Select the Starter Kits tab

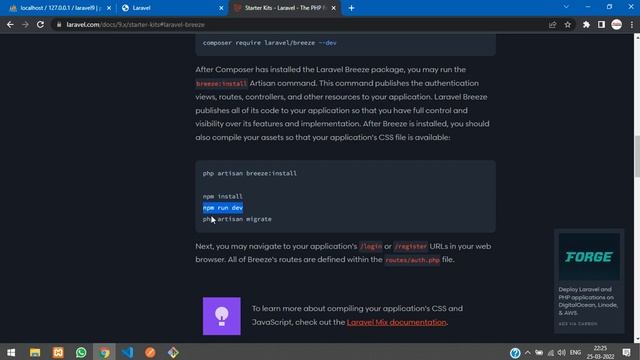point(284,8)
